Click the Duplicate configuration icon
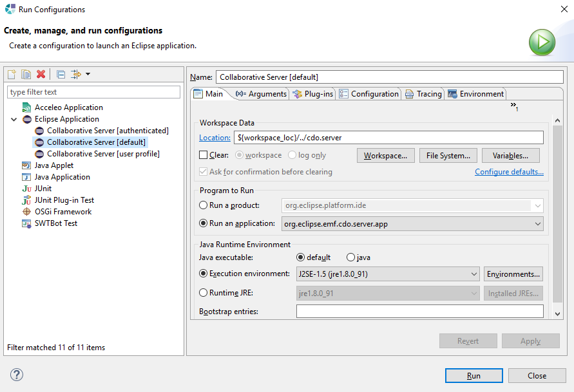The width and height of the screenshot is (574, 392). pyautogui.click(x=26, y=75)
